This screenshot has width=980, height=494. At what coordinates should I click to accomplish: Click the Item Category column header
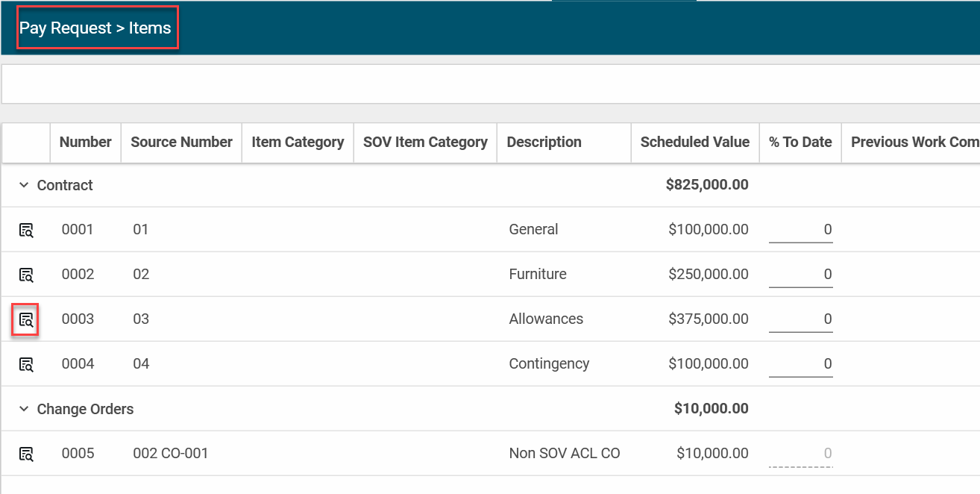click(298, 142)
